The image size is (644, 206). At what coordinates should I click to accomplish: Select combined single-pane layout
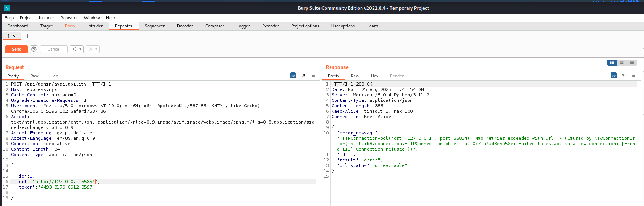click(632, 63)
